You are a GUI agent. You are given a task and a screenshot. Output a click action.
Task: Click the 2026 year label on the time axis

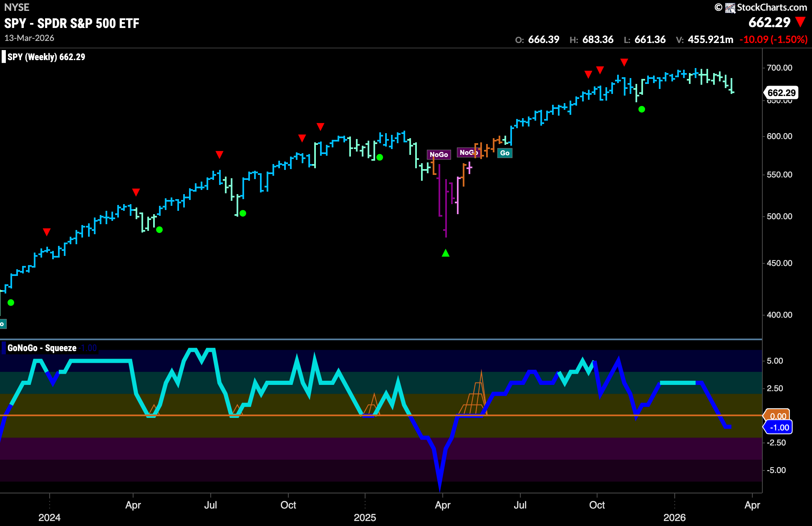tap(675, 518)
